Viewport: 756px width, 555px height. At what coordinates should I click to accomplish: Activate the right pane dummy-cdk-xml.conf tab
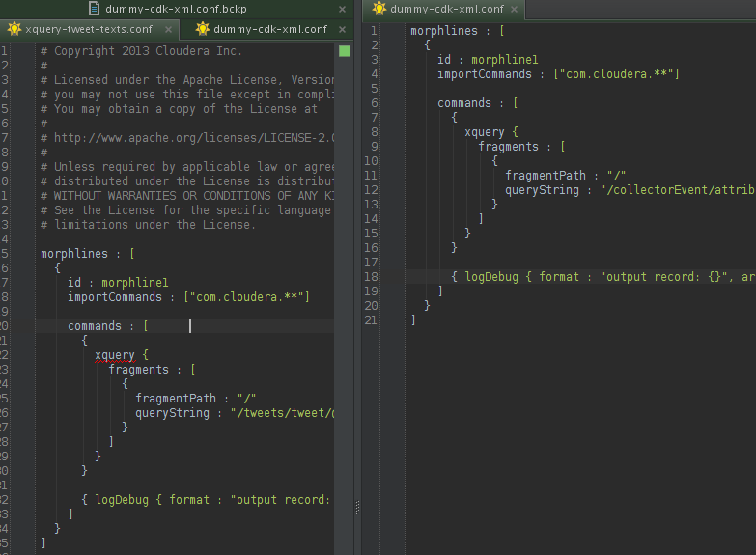(444, 10)
